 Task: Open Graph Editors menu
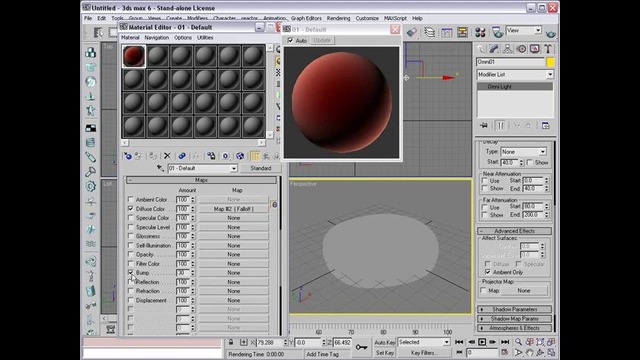click(306, 18)
